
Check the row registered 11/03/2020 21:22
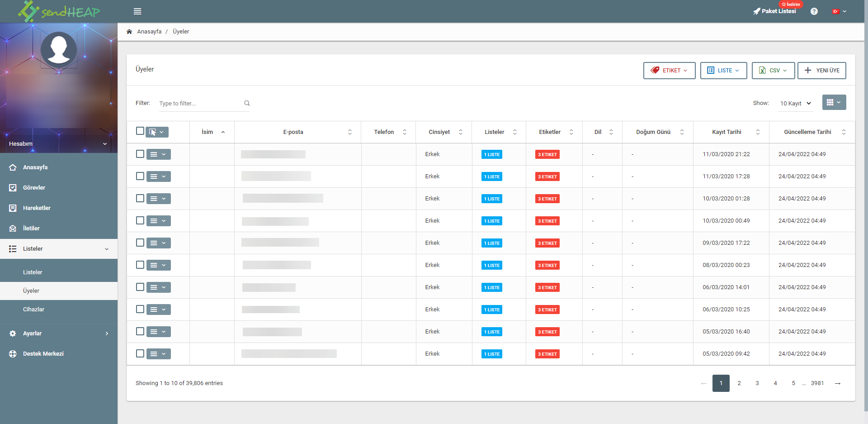pyautogui.click(x=140, y=154)
